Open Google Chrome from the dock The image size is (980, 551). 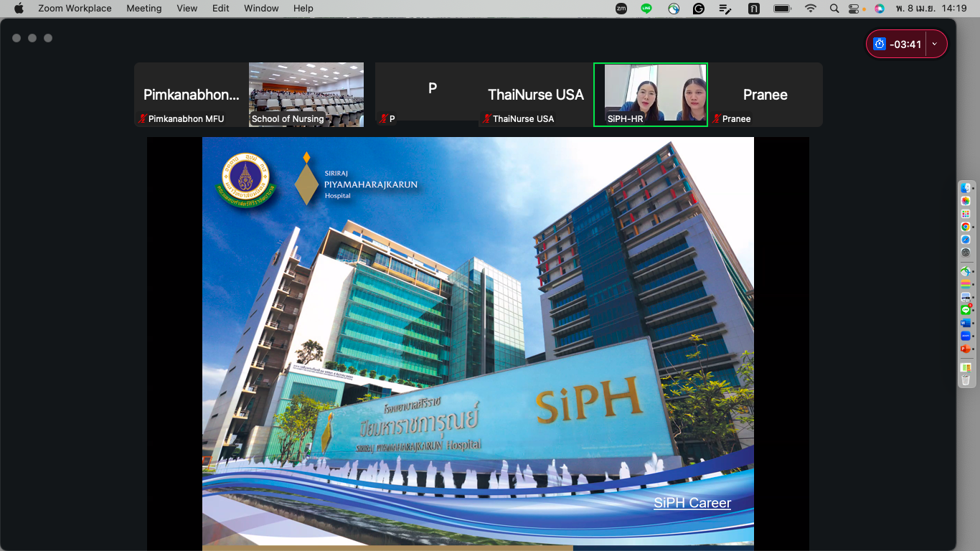[966, 227]
